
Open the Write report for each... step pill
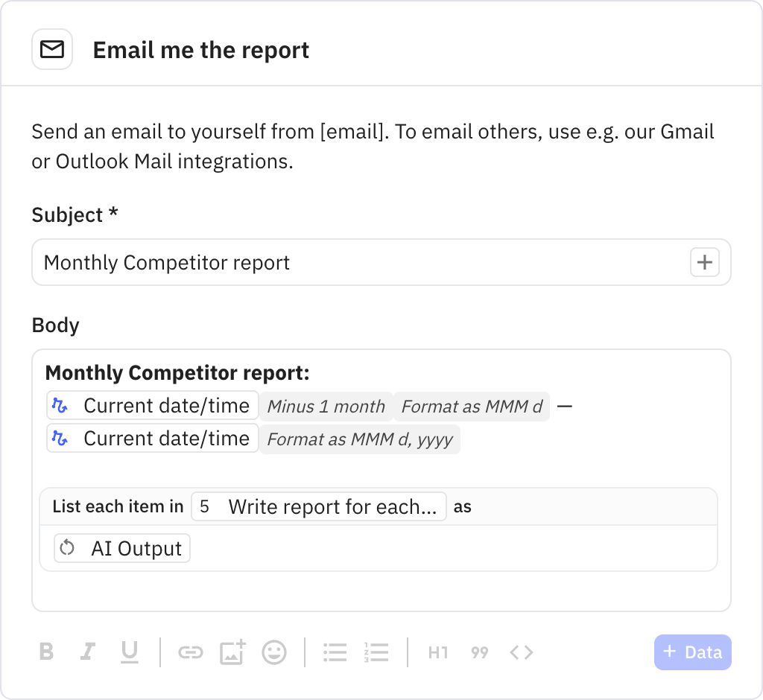[x=319, y=506]
